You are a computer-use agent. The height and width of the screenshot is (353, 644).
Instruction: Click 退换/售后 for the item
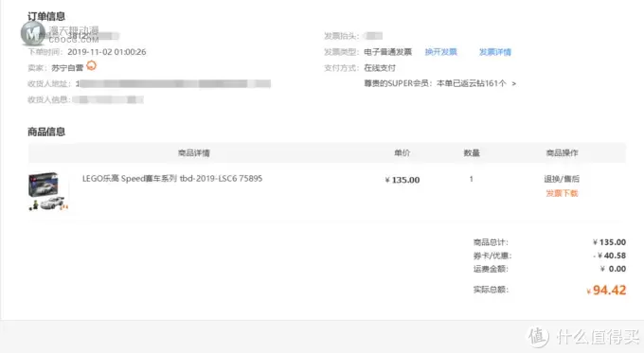tap(562, 179)
